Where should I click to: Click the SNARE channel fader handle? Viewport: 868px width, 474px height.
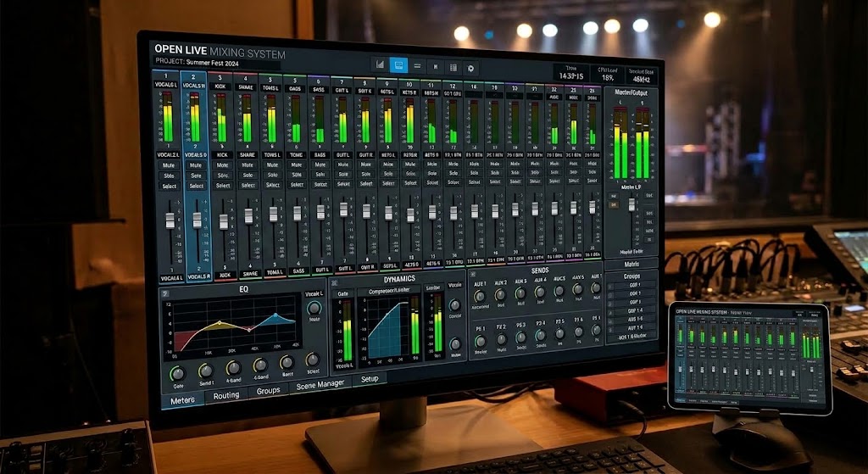[x=248, y=216]
